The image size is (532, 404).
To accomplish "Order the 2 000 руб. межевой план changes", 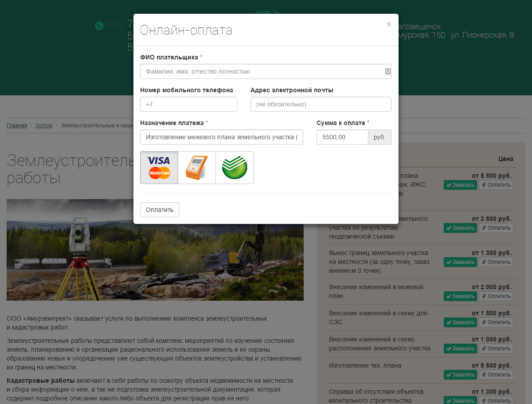I will tap(460, 296).
